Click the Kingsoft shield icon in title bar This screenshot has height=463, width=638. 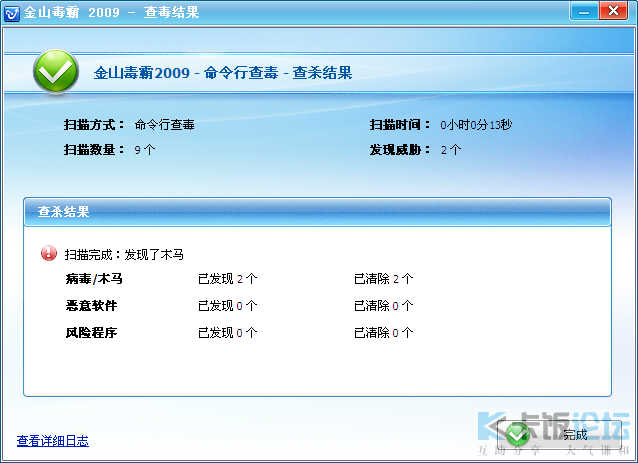11,13
